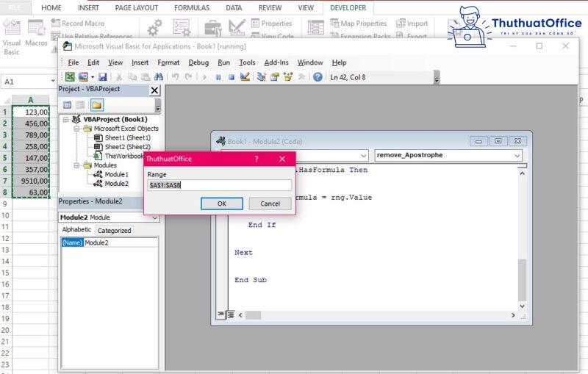This screenshot has height=374, width=588.
Task: Open the Add-Ins menu
Action: tap(276, 62)
